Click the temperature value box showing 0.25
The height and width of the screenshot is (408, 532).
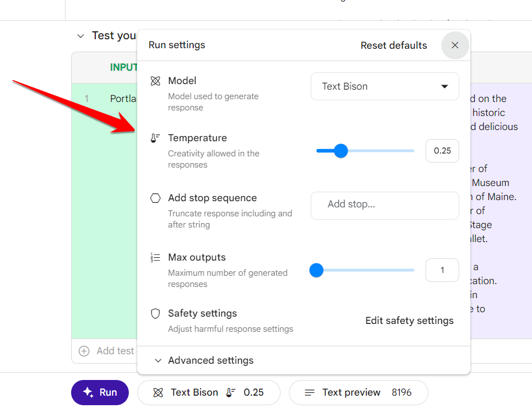pos(442,151)
